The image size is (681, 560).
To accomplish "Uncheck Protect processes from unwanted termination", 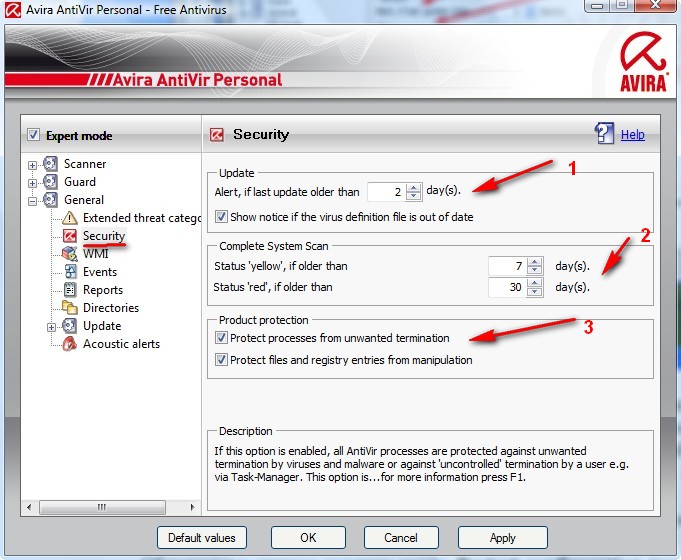I will point(221,338).
